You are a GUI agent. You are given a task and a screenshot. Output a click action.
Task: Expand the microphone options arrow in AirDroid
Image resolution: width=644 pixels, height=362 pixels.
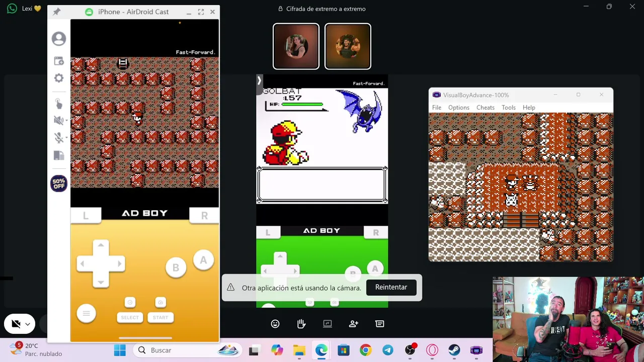[66, 138]
